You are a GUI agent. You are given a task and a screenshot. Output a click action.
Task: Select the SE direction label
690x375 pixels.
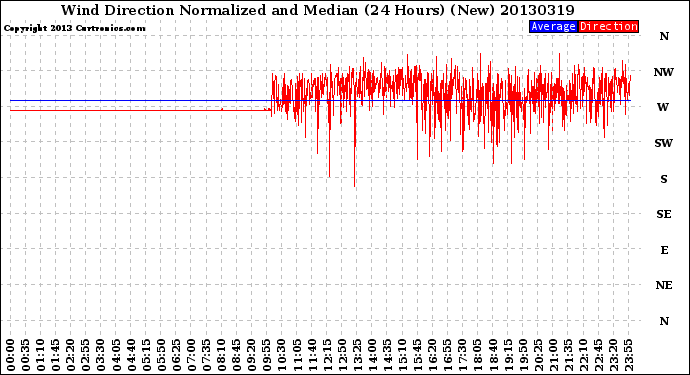664,214
